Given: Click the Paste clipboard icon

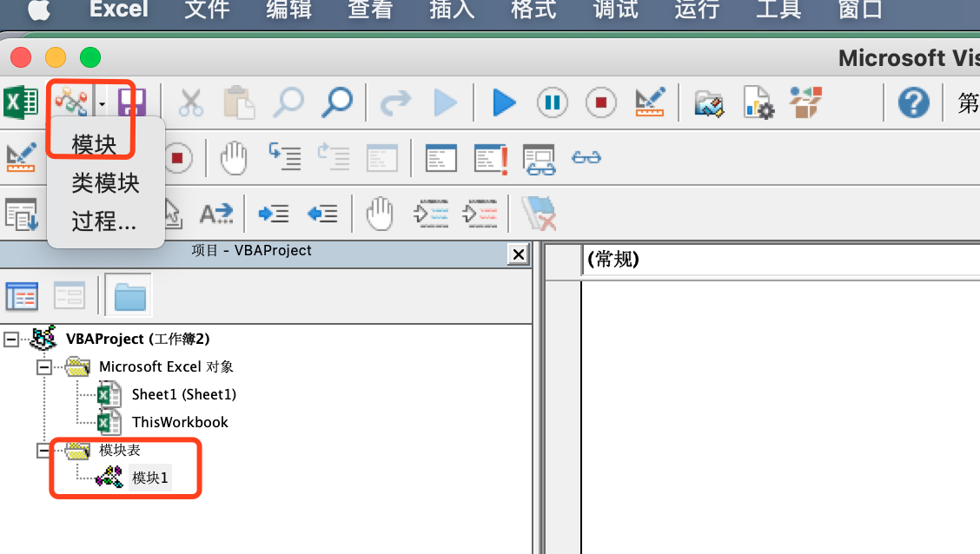Looking at the screenshot, I should (x=239, y=102).
